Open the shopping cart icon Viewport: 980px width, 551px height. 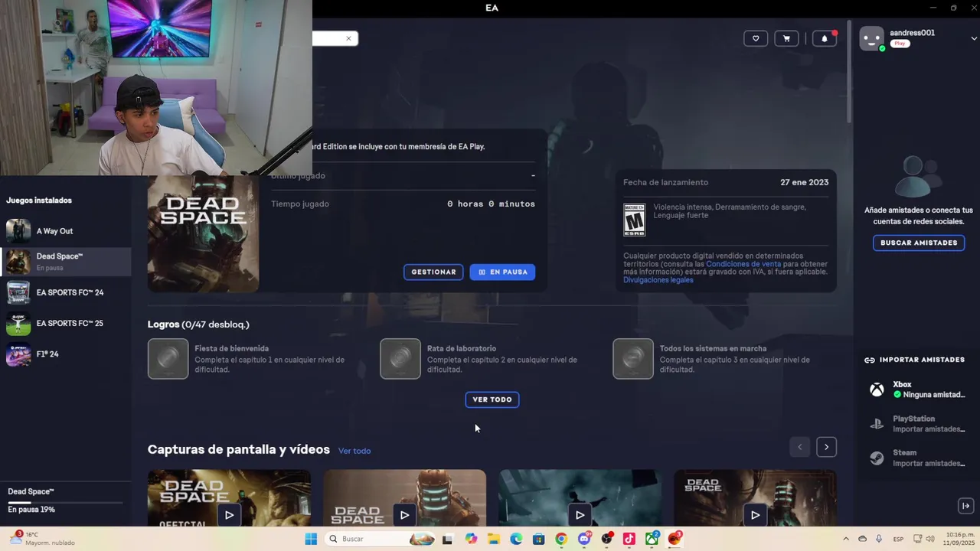tap(786, 38)
